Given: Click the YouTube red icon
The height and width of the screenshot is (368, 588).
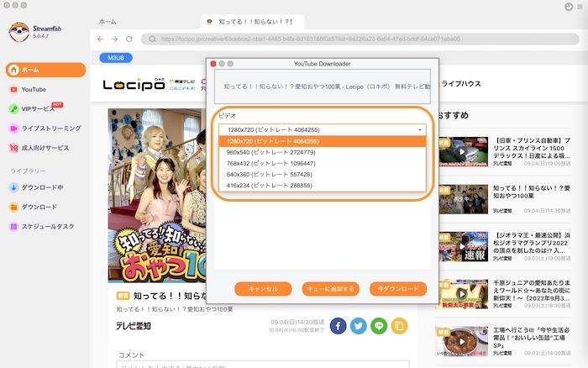Looking at the screenshot, I should tap(13, 90).
